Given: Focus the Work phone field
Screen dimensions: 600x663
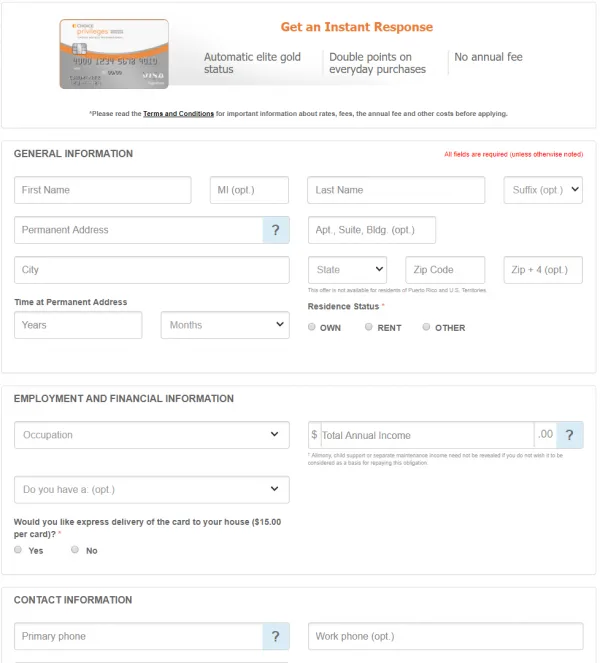Looking at the screenshot, I should 445,637.
